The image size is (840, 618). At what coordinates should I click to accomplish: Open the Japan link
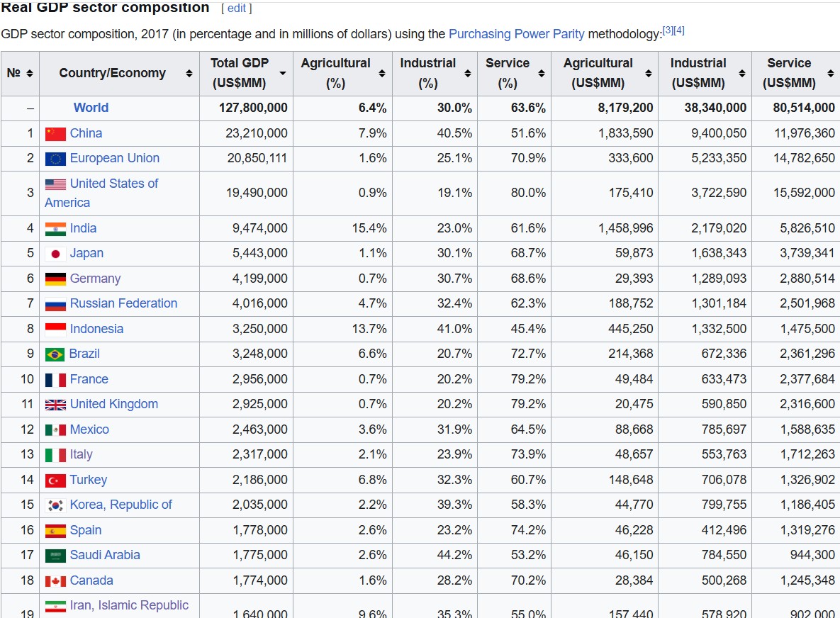(86, 253)
